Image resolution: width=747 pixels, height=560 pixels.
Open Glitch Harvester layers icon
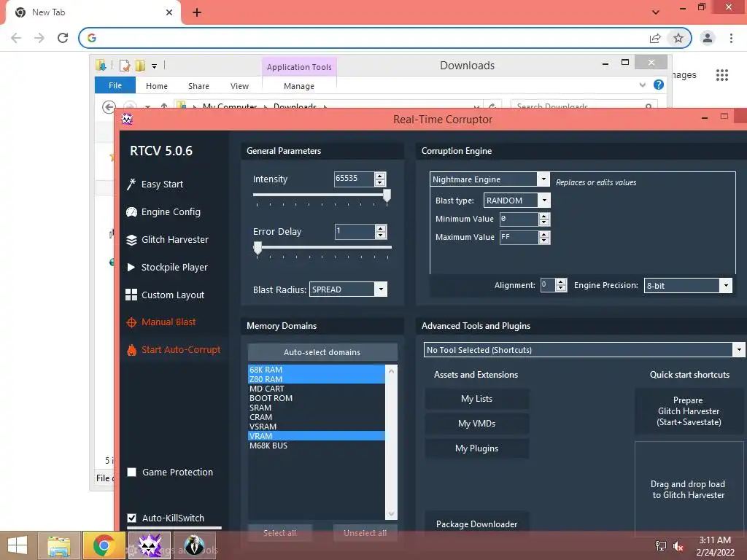pos(131,239)
